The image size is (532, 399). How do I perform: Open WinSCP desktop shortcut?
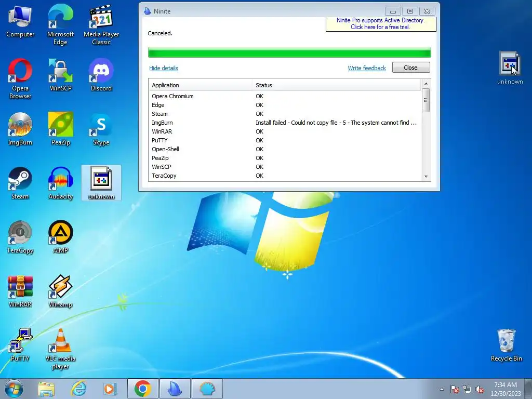coord(60,75)
